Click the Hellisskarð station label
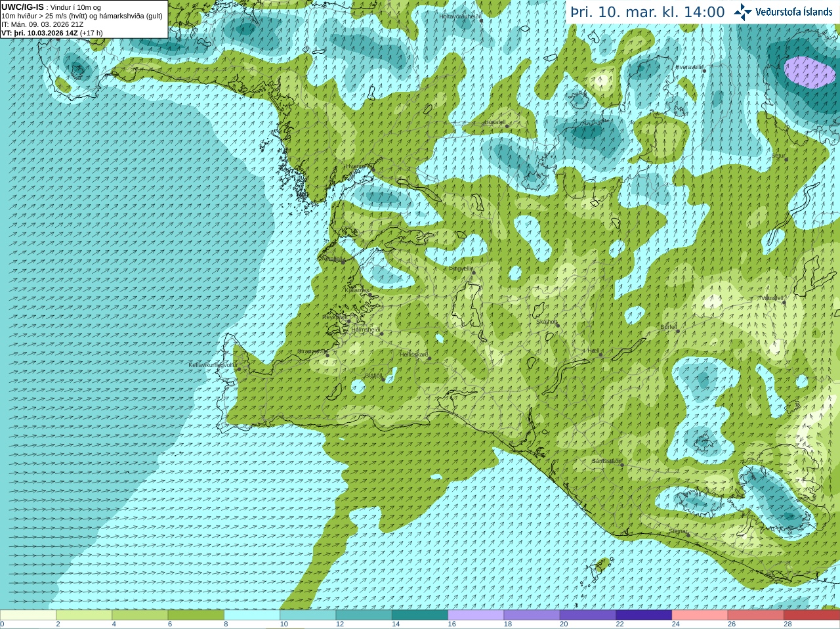 (x=414, y=355)
